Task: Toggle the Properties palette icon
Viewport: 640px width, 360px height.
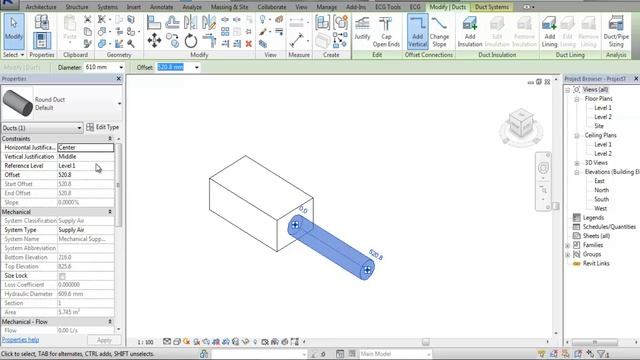Action: 42,41
